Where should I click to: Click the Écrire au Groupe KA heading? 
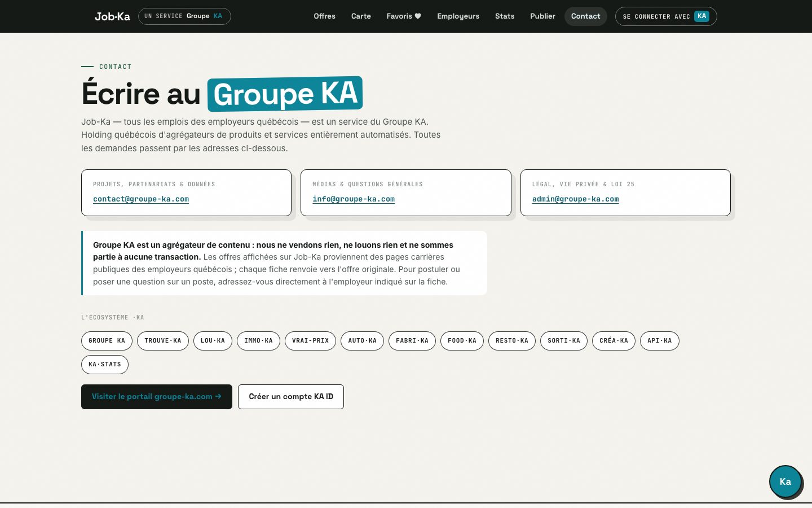pos(222,94)
